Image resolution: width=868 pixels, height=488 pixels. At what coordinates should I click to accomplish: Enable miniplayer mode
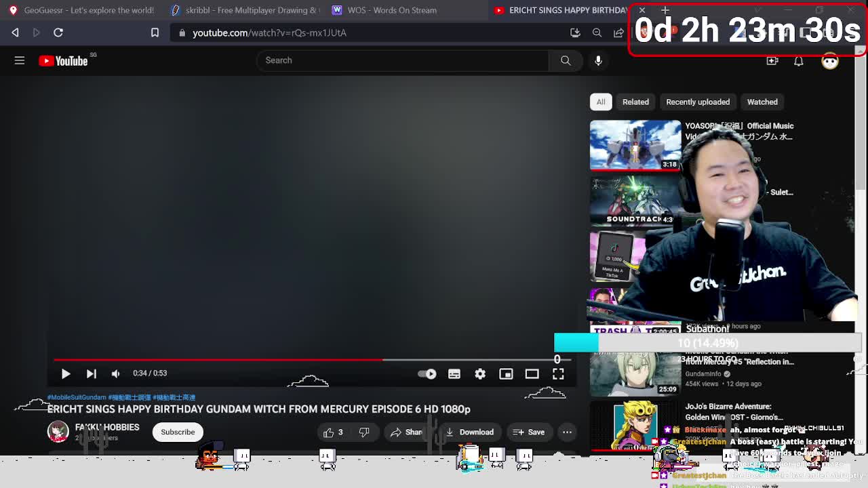[x=506, y=373]
